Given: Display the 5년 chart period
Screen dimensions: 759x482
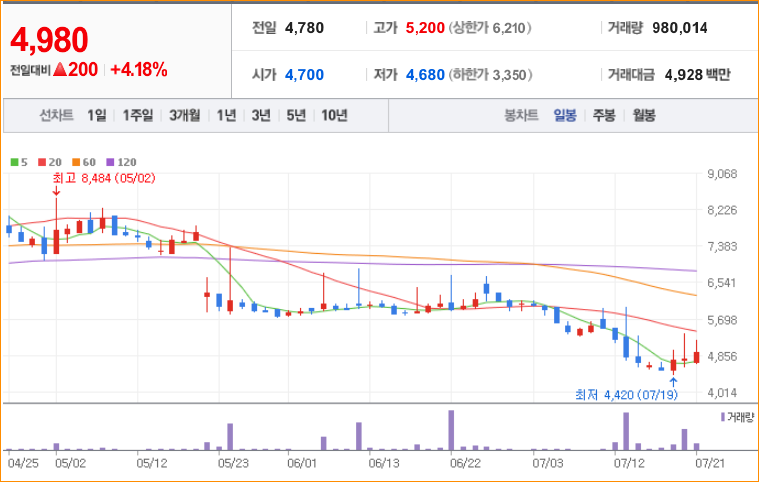Looking at the screenshot, I should click(x=296, y=115).
